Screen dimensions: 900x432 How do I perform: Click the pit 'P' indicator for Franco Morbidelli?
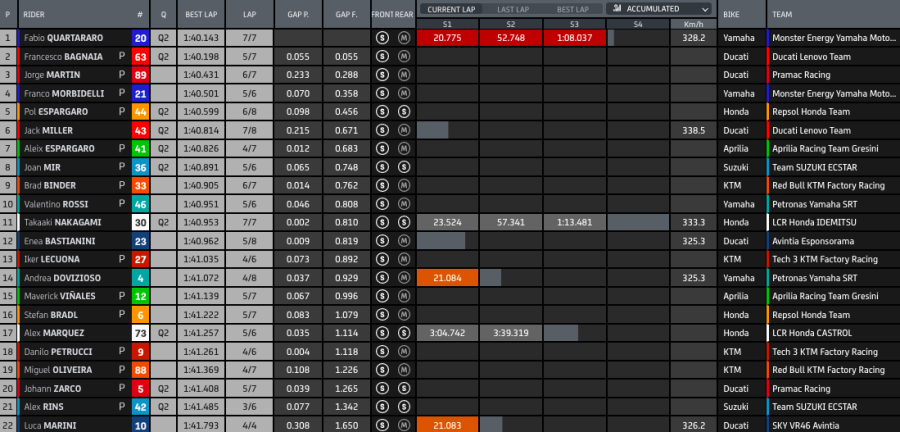tap(122, 93)
